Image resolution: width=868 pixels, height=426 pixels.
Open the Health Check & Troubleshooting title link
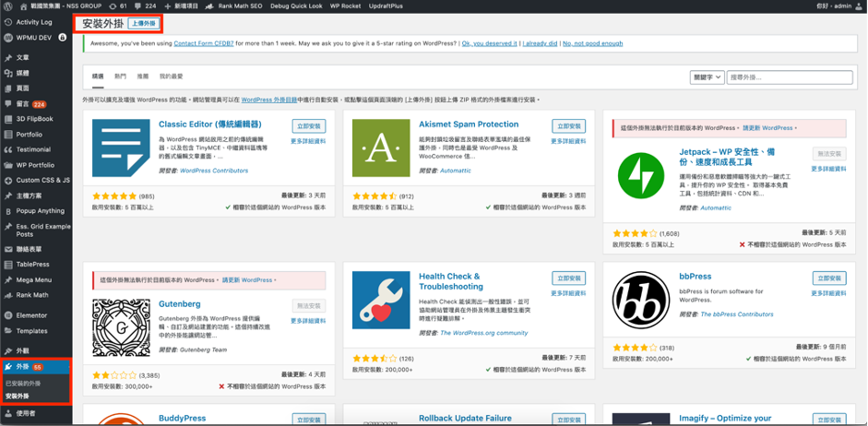pyautogui.click(x=451, y=281)
